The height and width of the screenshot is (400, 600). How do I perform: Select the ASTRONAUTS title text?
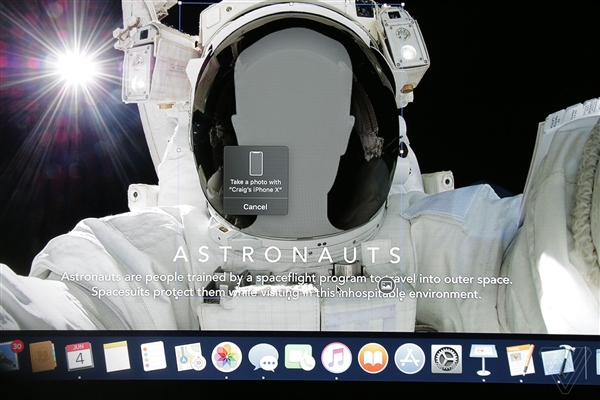287,254
